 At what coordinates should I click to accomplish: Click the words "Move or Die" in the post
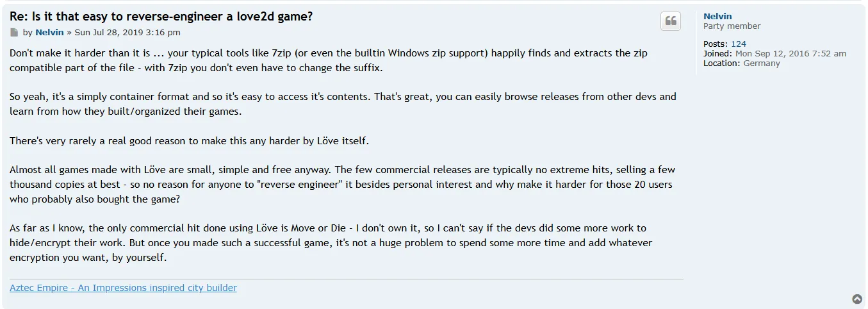click(320, 228)
